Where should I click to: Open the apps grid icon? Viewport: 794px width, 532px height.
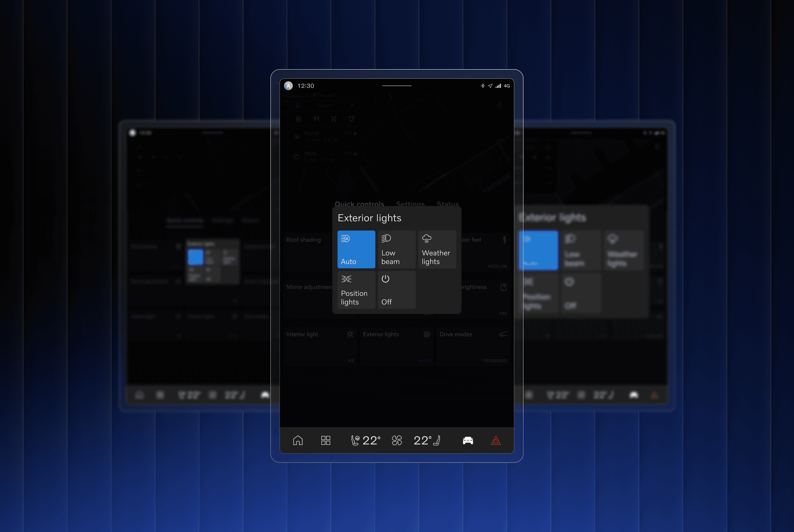pos(326,440)
